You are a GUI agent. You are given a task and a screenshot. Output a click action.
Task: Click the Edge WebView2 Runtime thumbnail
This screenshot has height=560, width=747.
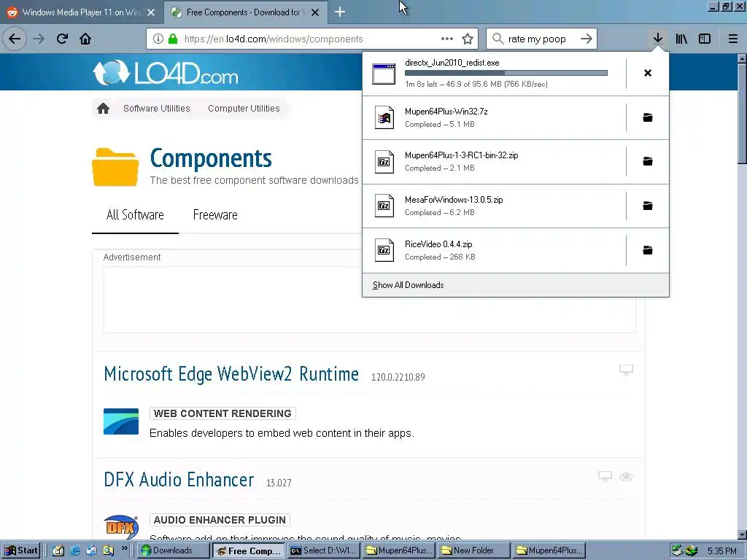pyautogui.click(x=121, y=421)
